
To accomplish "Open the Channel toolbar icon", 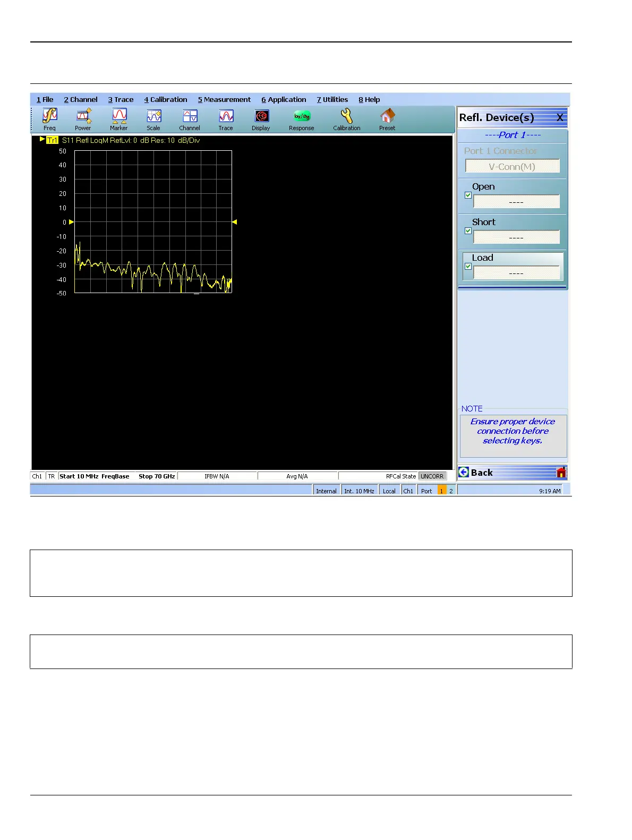I will 190,119.
